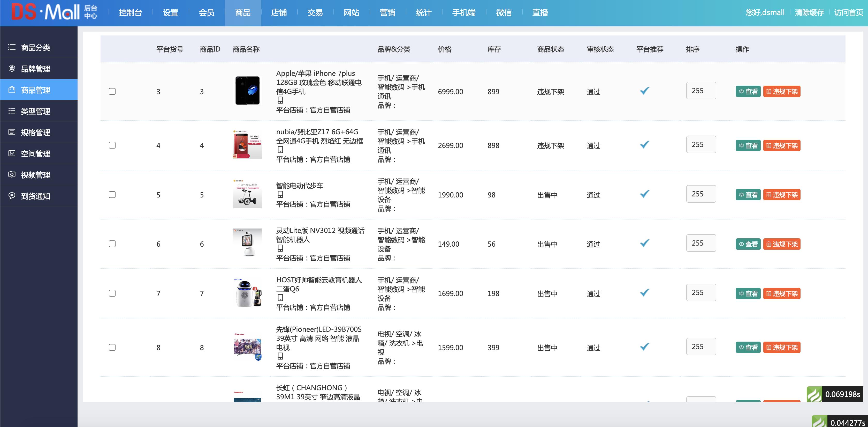Image resolution: width=868 pixels, height=427 pixels.
Task: Edit sort value for the Pioneer LED TV
Action: click(x=701, y=347)
